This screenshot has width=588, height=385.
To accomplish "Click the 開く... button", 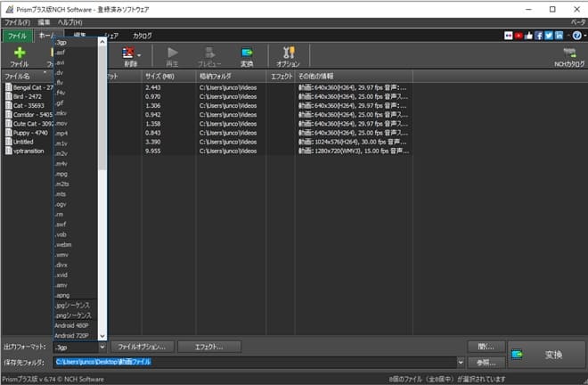I will [486, 347].
